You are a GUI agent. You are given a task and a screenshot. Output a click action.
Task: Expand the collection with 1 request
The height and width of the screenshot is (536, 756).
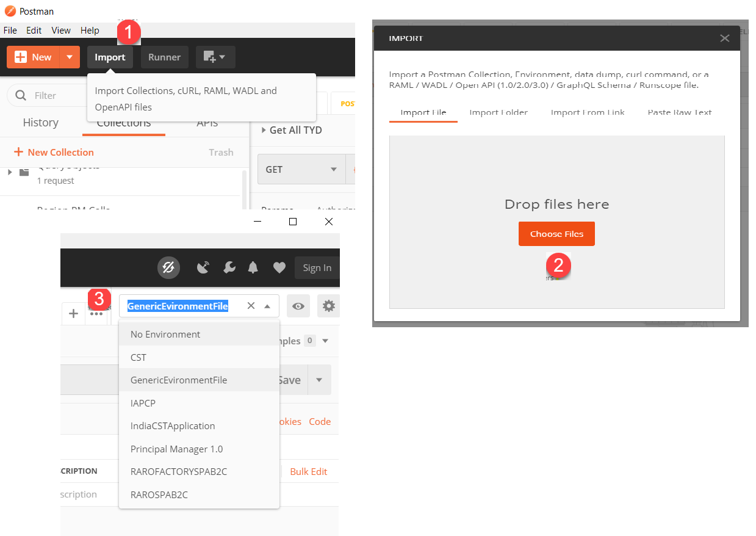pyautogui.click(x=10, y=172)
